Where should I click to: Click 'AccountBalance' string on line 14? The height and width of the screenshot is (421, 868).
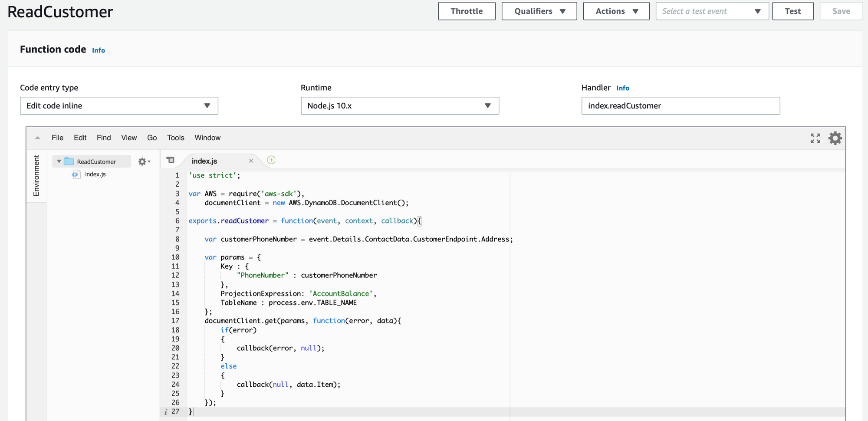click(341, 294)
